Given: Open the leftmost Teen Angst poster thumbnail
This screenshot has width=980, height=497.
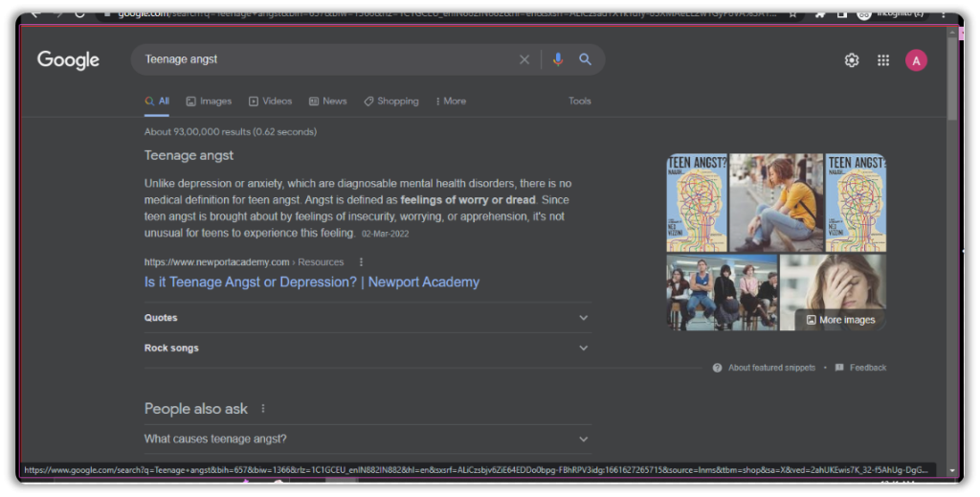Looking at the screenshot, I should (697, 203).
